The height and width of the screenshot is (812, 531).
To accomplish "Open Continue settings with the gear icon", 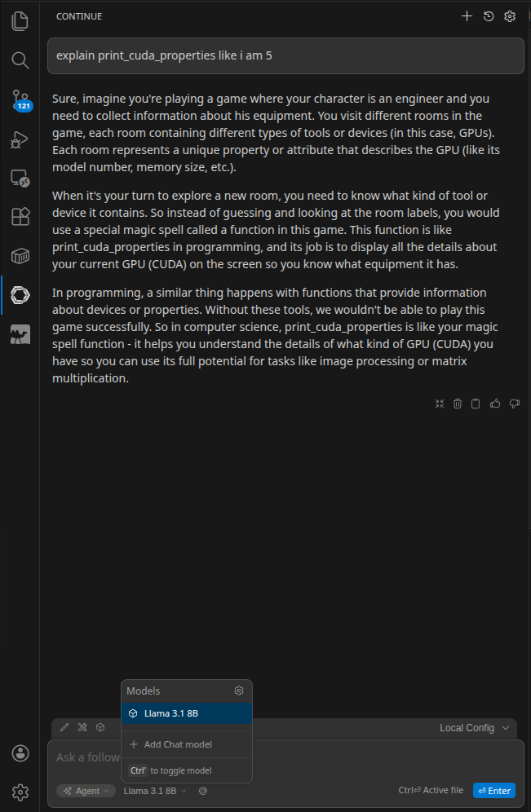I will click(x=509, y=15).
